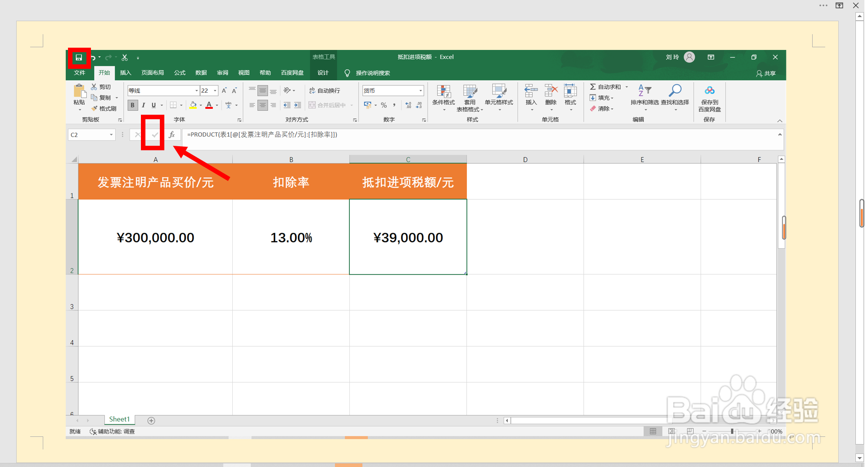
Task: Expand the AutoSum (自动求和) dropdown arrow
Action: [x=627, y=87]
